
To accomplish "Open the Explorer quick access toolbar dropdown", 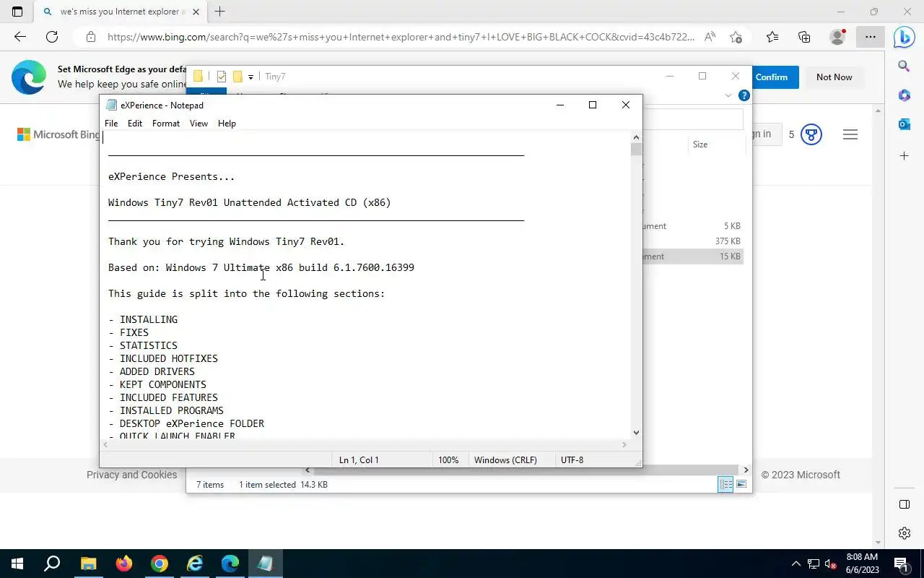I will (x=250, y=77).
